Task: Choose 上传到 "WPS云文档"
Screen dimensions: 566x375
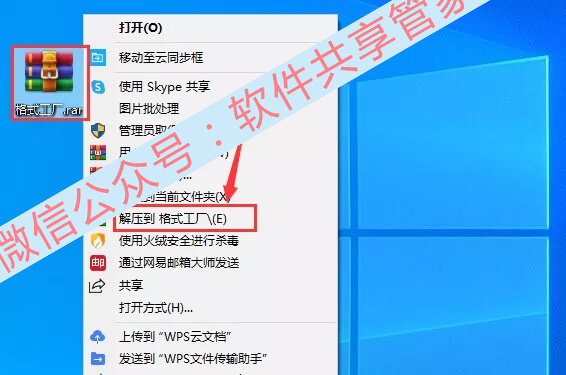Action: point(175,337)
